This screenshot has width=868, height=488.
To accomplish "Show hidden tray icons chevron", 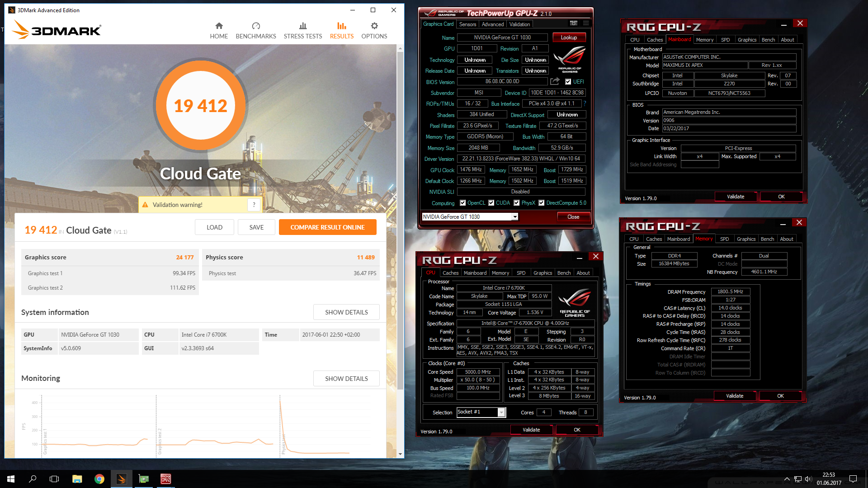I will tap(787, 479).
